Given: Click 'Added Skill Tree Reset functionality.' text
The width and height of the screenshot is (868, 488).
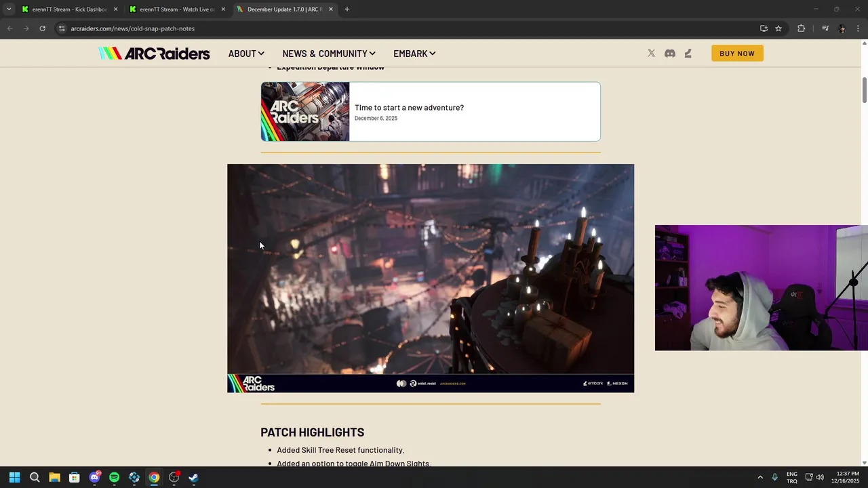Looking at the screenshot, I should coord(340,450).
